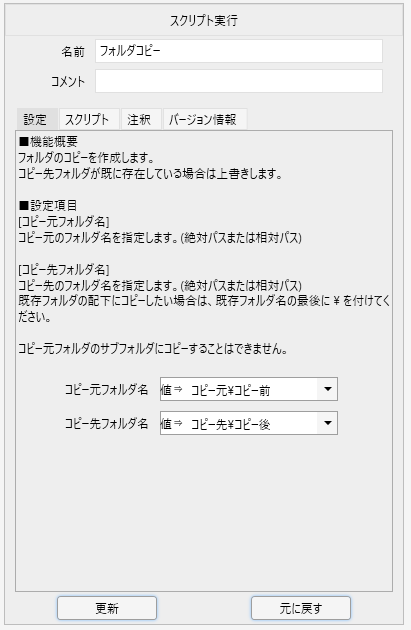Screen dimensions: 411x630
Task: Click the 名前 input field containing フォルダコピー
Action: (x=239, y=51)
